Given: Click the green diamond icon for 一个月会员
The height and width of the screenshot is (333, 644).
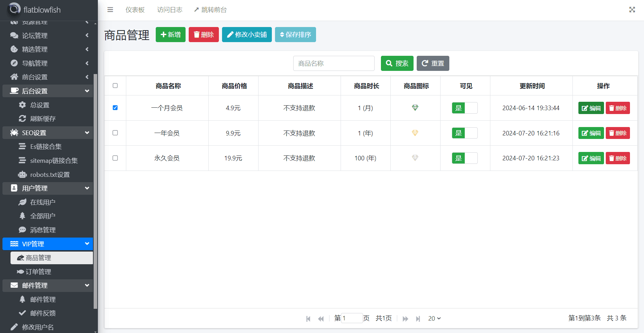Looking at the screenshot, I should point(415,108).
